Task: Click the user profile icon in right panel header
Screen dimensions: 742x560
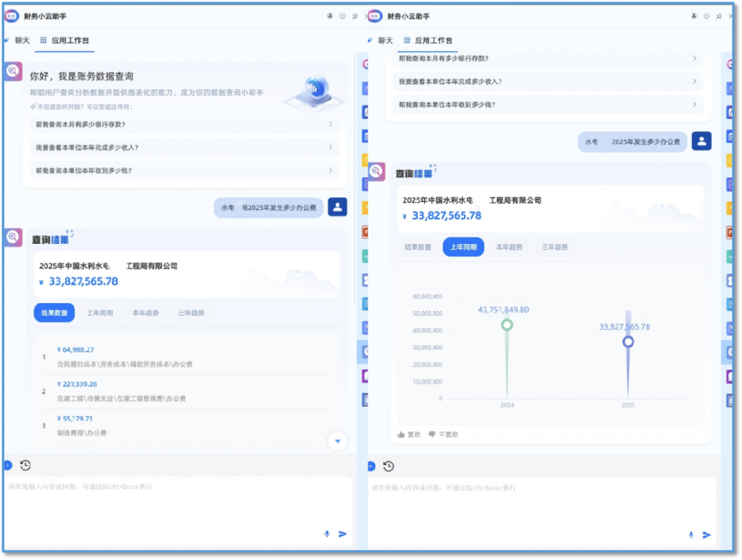Action: (x=694, y=16)
